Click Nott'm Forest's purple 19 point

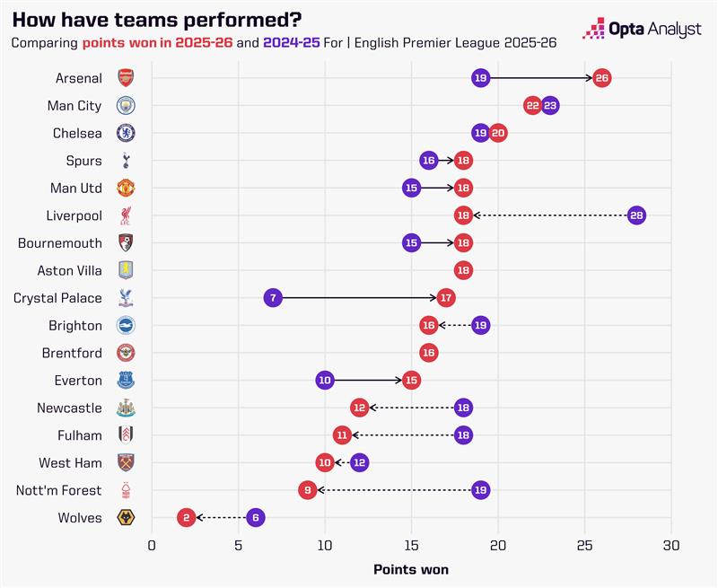pyautogui.click(x=480, y=490)
